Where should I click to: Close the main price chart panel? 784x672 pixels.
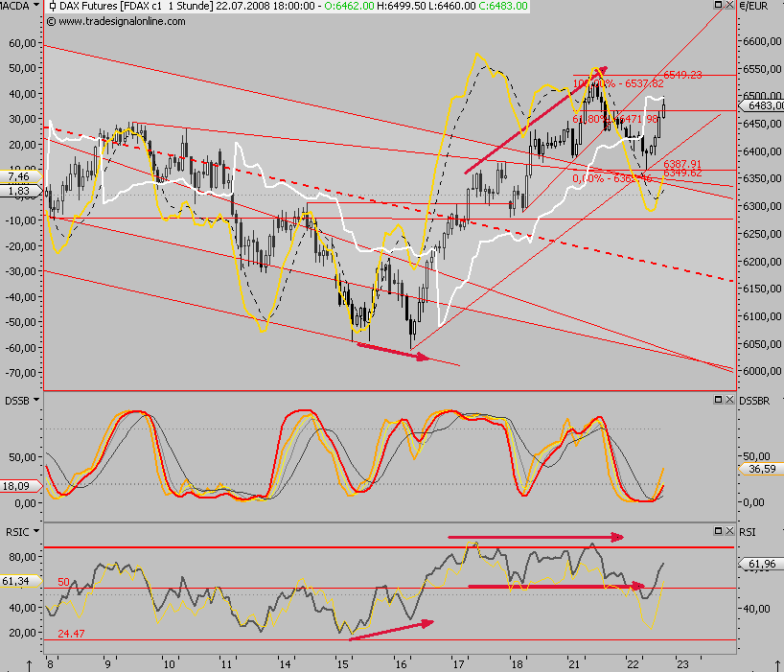[729, 5]
